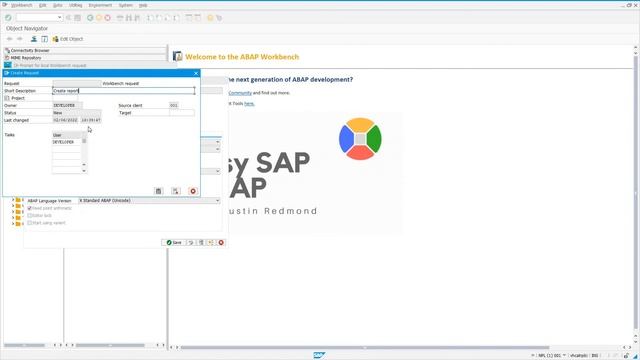Toggle the Fixed point arithmetic checkbox
Image resolution: width=640 pixels, height=360 pixels.
click(x=29, y=208)
